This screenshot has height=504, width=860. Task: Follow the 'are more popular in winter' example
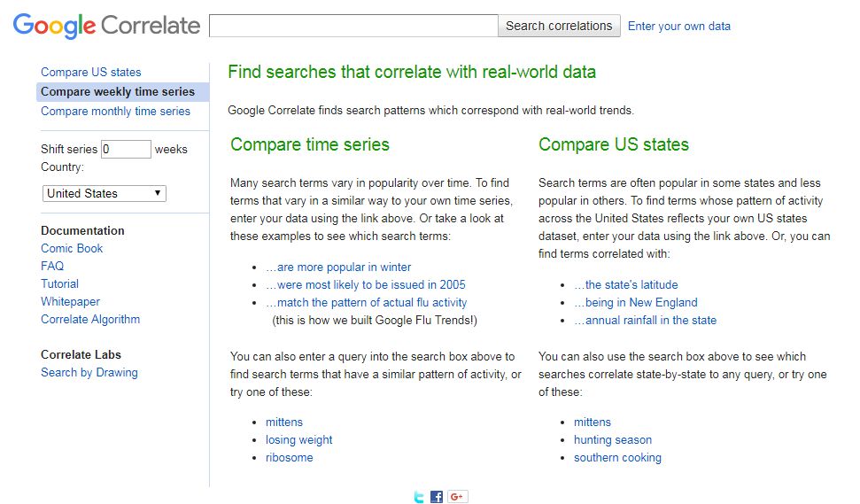point(338,267)
